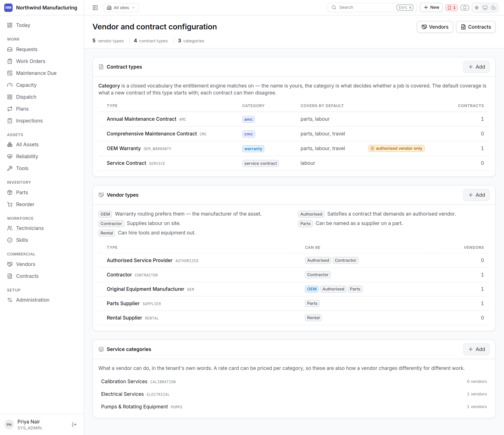Click the Reorder cart icon
This screenshot has height=435, width=504.
pyautogui.click(x=10, y=205)
